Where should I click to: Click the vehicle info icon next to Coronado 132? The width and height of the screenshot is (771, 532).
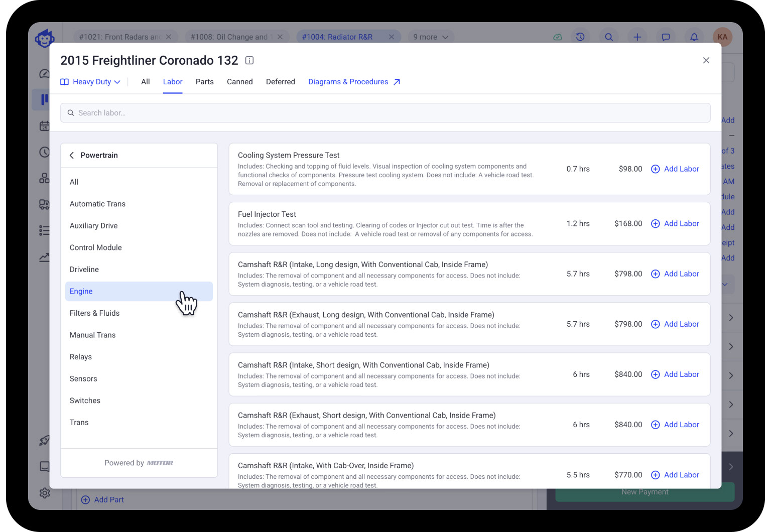(x=249, y=60)
